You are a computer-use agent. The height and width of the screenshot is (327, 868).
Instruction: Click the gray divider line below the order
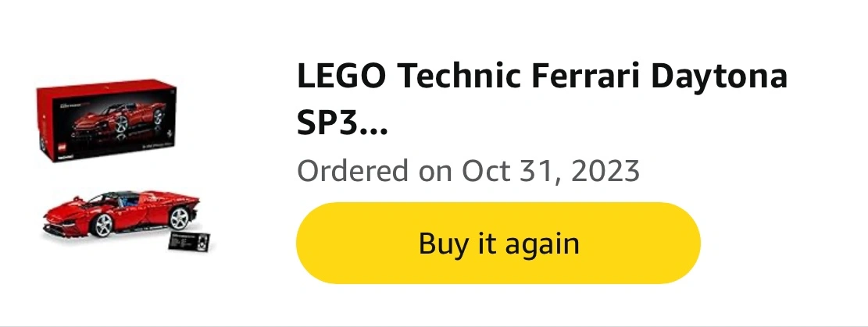pyautogui.click(x=434, y=323)
